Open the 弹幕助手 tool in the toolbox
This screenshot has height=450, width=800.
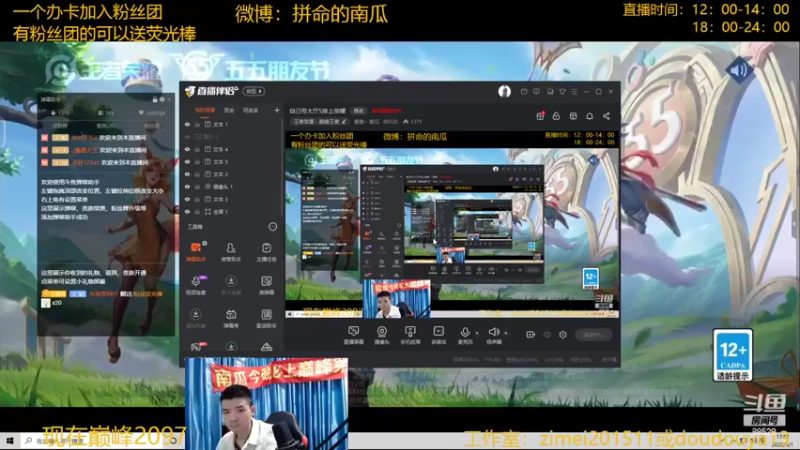coord(196,252)
